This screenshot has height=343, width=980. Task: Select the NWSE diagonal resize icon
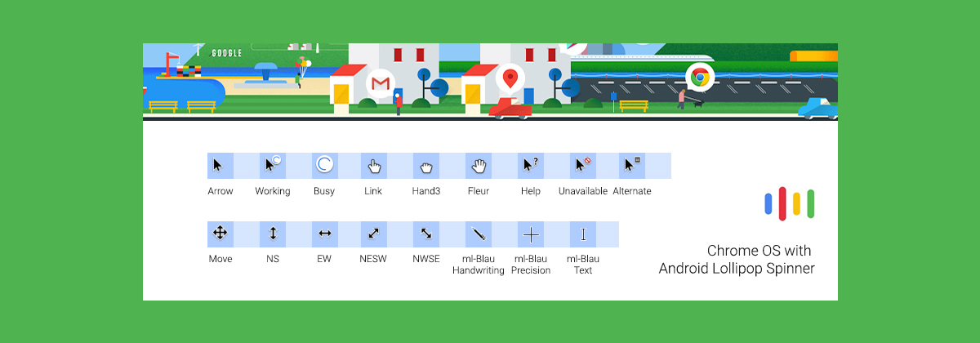(x=426, y=234)
